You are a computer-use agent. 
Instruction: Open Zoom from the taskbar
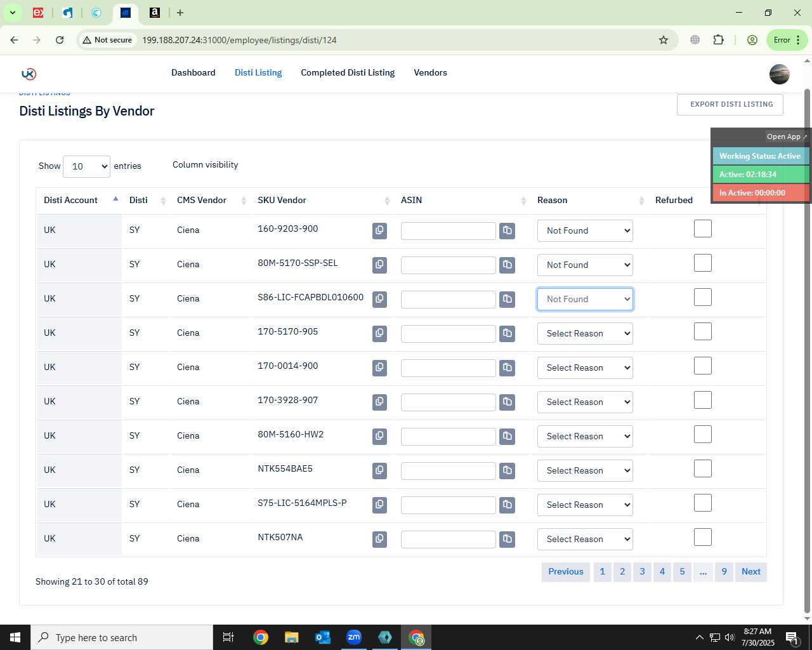354,637
